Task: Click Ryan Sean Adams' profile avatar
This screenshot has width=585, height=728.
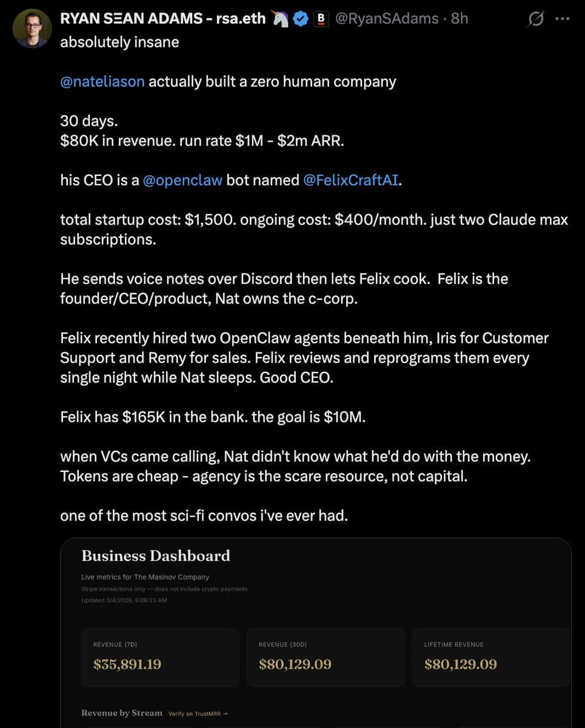Action: coord(32,29)
